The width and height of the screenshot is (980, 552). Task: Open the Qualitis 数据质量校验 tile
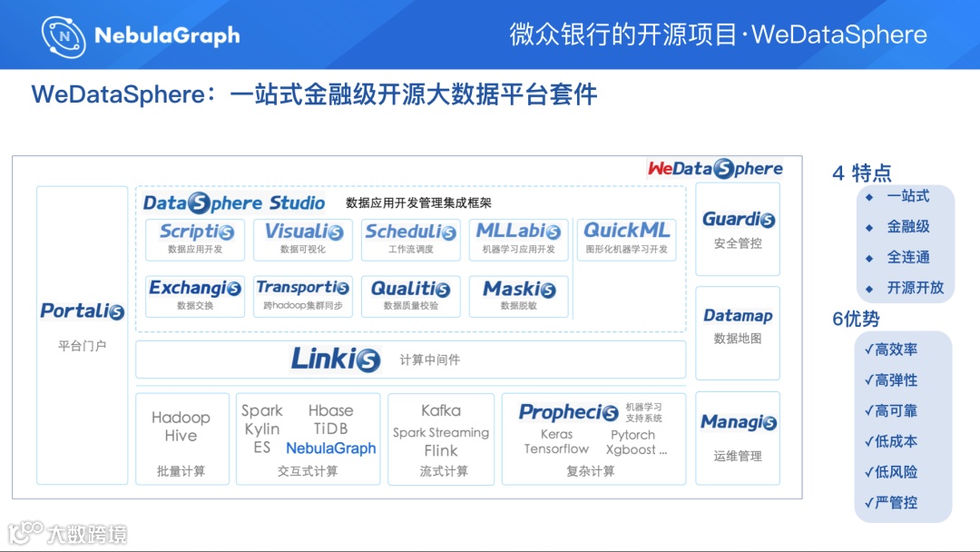(411, 296)
